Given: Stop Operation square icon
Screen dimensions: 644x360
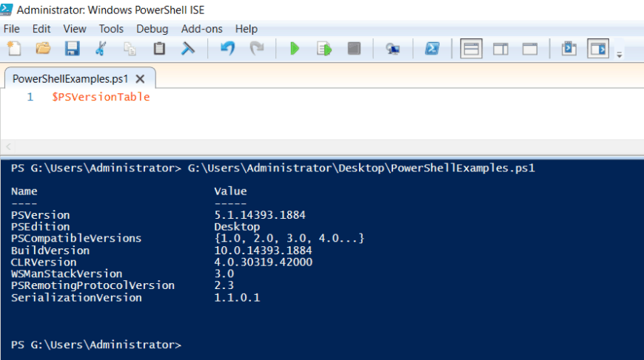Looking at the screenshot, I should pyautogui.click(x=354, y=49).
